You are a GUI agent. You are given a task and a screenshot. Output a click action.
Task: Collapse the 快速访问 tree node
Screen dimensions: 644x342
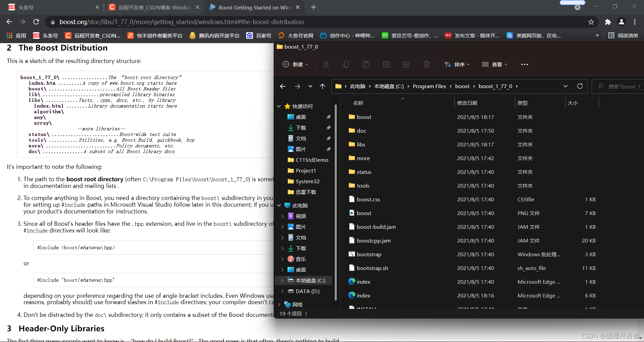[279, 106]
